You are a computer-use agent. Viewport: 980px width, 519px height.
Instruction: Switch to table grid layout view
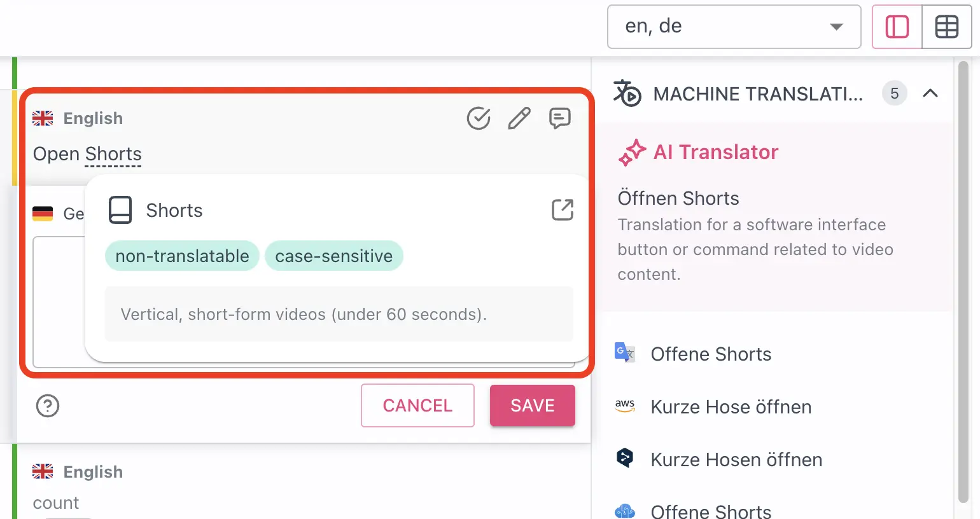click(946, 27)
